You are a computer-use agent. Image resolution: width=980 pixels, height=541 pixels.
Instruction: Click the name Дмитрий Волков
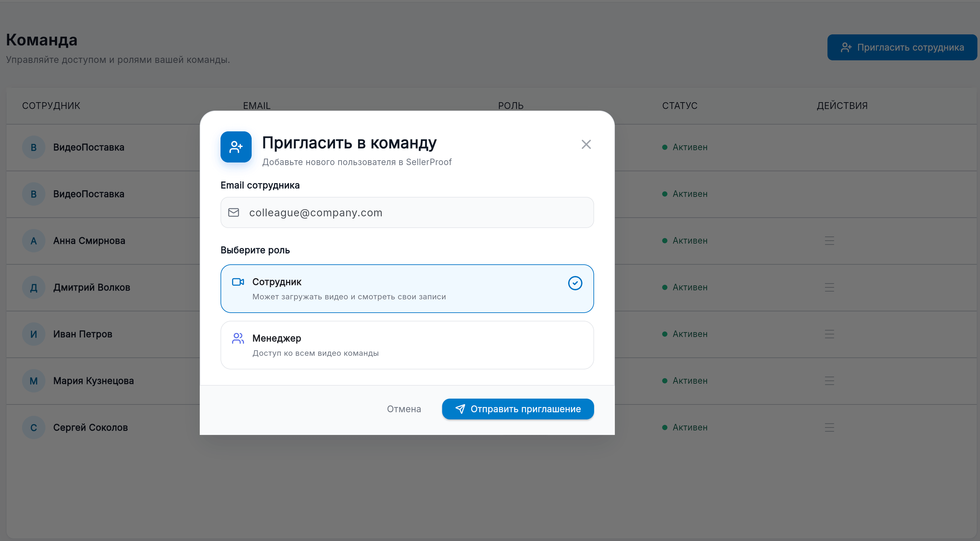coord(92,287)
